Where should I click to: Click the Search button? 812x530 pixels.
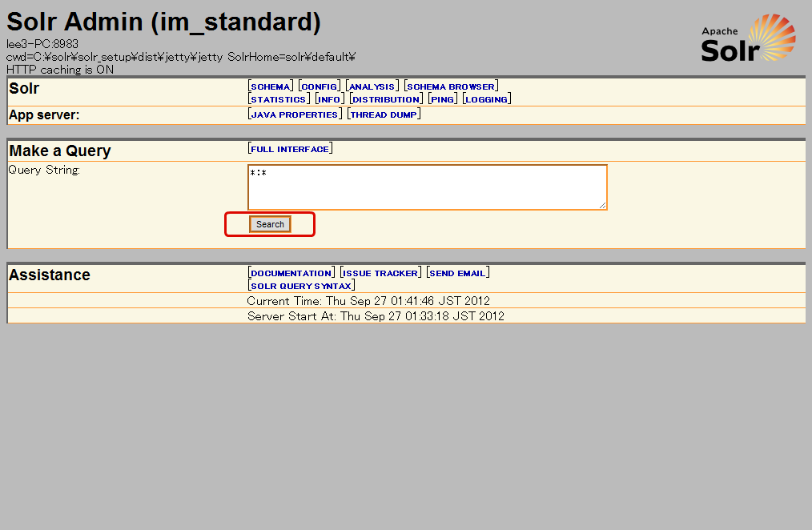pyautogui.click(x=270, y=224)
